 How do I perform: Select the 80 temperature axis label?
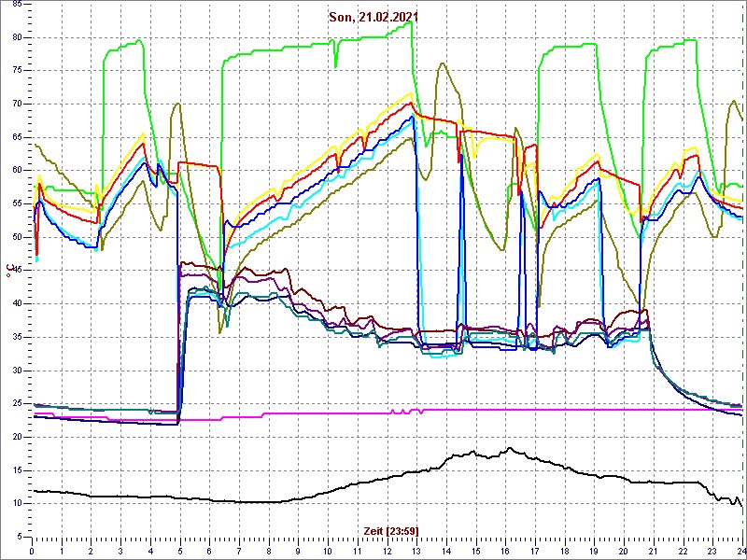[x=16, y=37]
